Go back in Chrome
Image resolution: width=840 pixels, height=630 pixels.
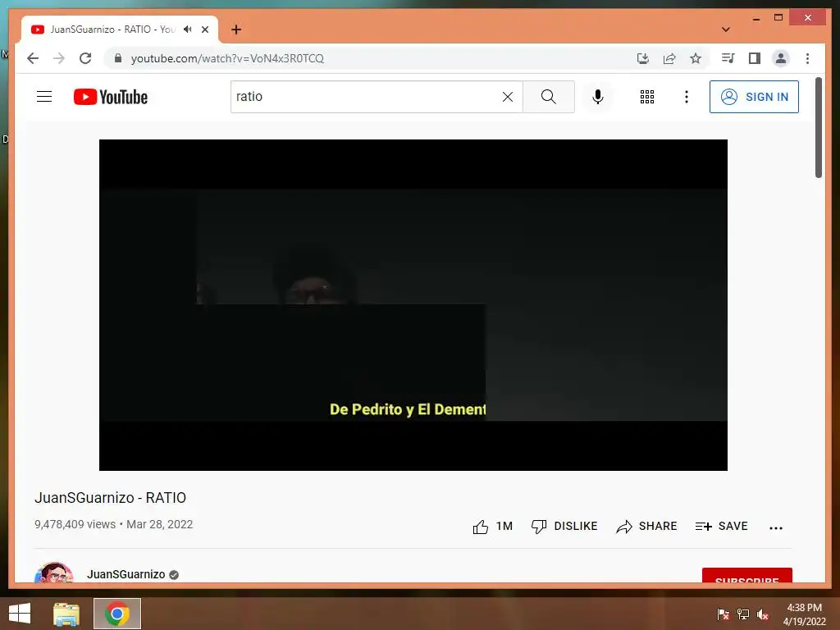click(x=33, y=58)
